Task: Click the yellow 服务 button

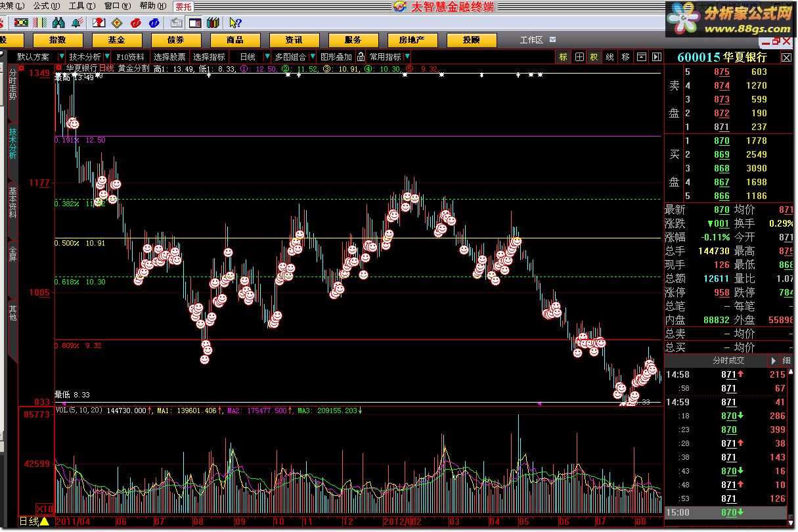Action: [353, 40]
